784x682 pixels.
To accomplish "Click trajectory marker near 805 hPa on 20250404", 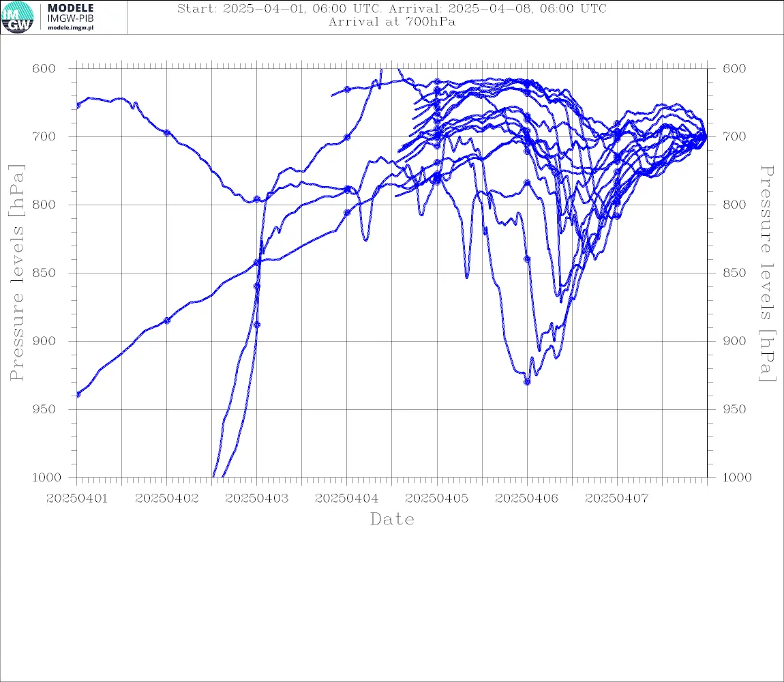I will point(347,213).
